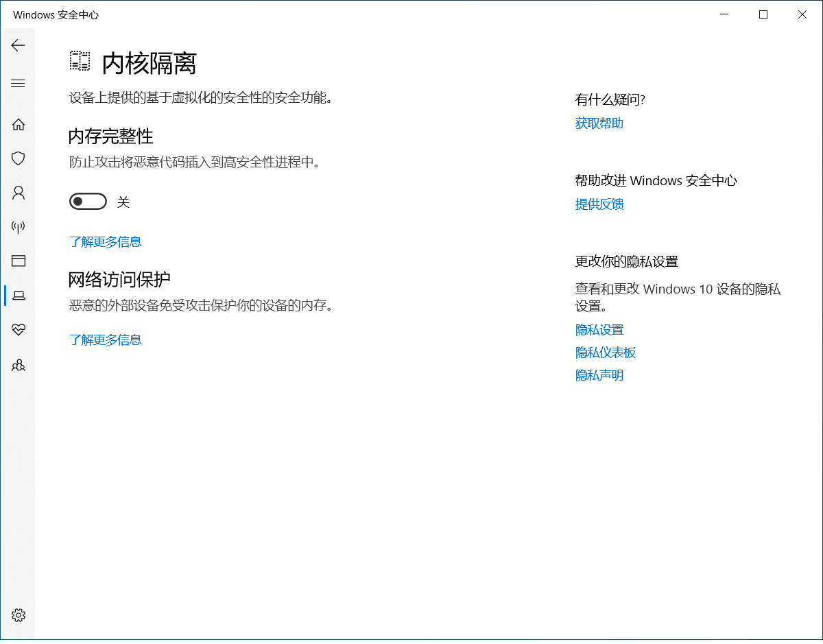Click the 隐私声明 link
Screen dimensions: 823x644
tap(599, 375)
